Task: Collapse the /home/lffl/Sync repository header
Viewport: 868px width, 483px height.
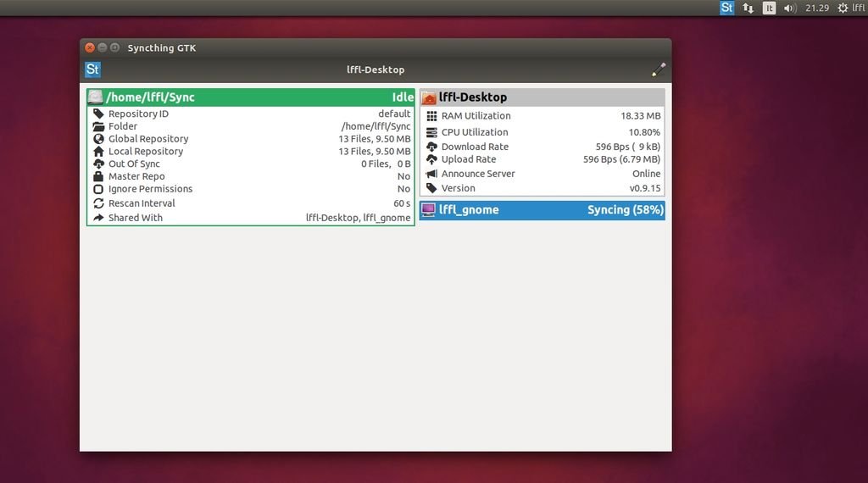Action: coord(251,97)
